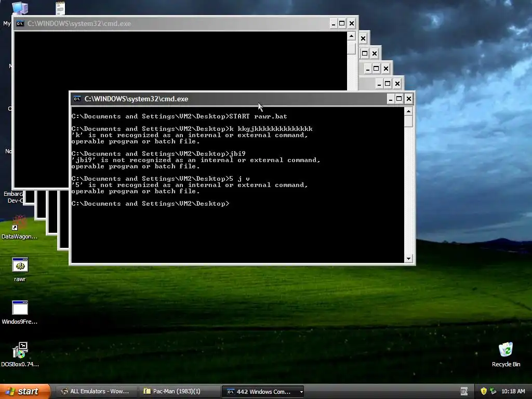Image resolution: width=532 pixels, height=399 pixels.
Task: Select the My Computer desktop icon
Action: pos(20,8)
